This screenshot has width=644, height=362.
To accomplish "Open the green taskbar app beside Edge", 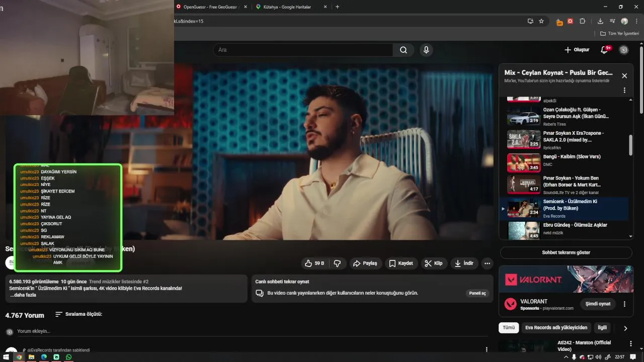I will tap(56, 357).
